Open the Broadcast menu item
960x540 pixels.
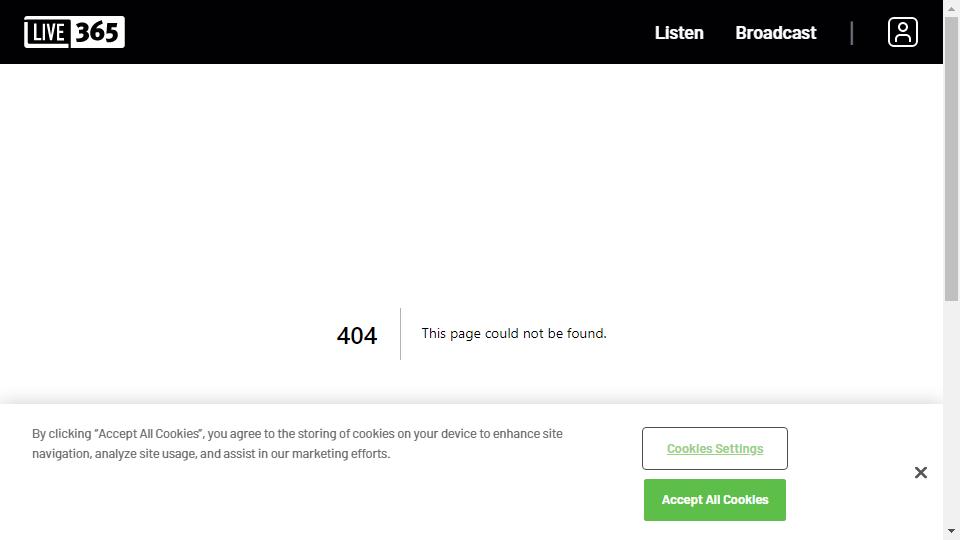pos(775,33)
